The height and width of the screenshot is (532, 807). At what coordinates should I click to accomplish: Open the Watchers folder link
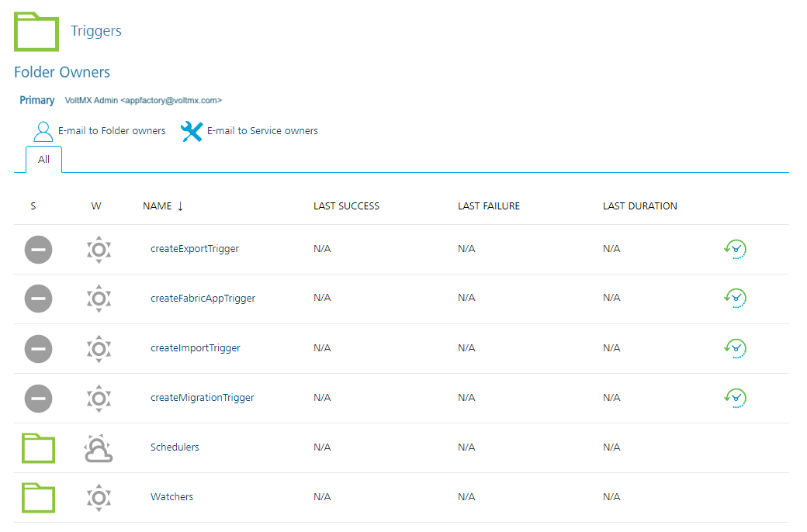tap(171, 497)
